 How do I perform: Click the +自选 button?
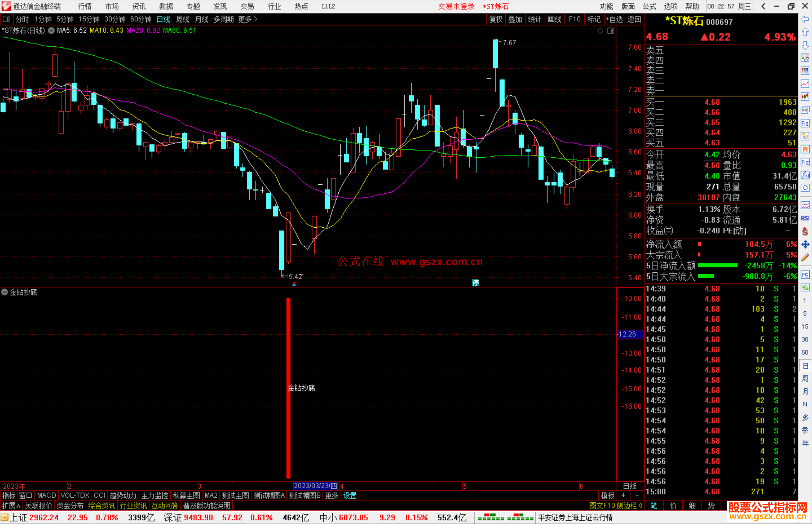(614, 19)
